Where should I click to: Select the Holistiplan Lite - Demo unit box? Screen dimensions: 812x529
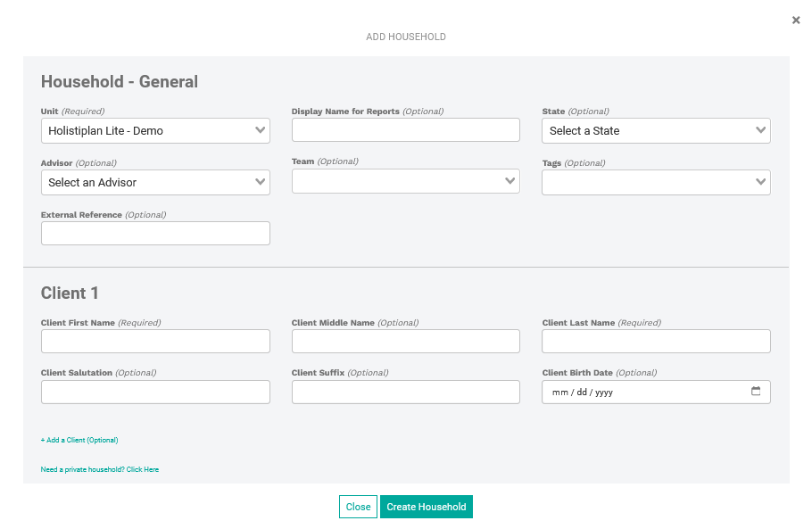155,131
